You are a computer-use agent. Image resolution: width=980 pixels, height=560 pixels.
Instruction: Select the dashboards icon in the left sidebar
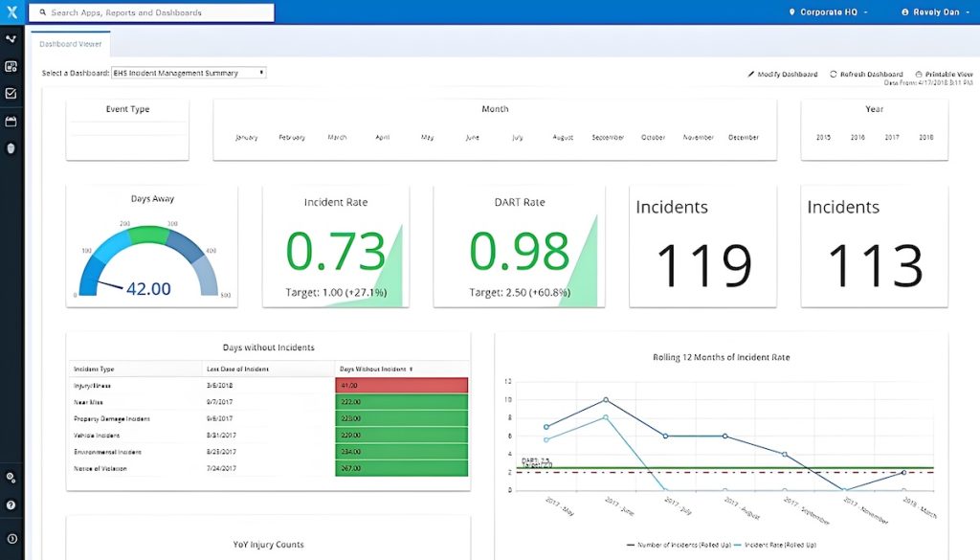click(11, 65)
